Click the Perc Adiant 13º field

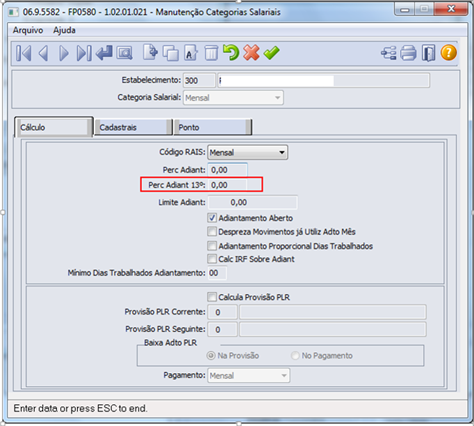228,185
